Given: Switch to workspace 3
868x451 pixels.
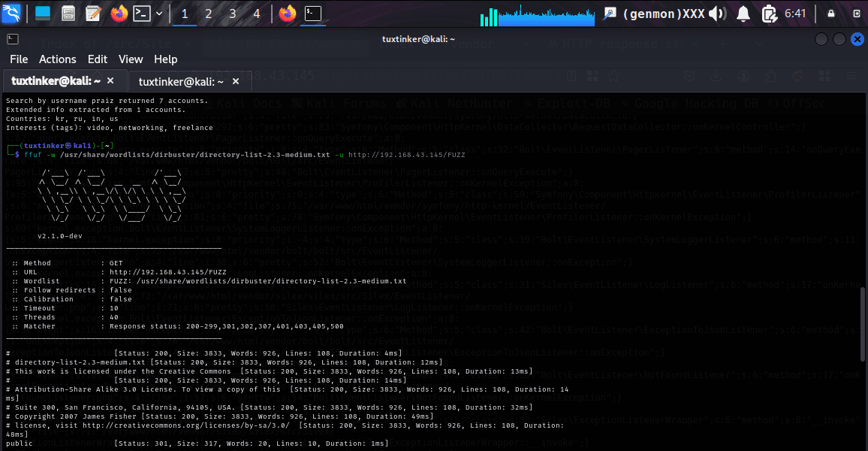Looking at the screenshot, I should point(233,14).
